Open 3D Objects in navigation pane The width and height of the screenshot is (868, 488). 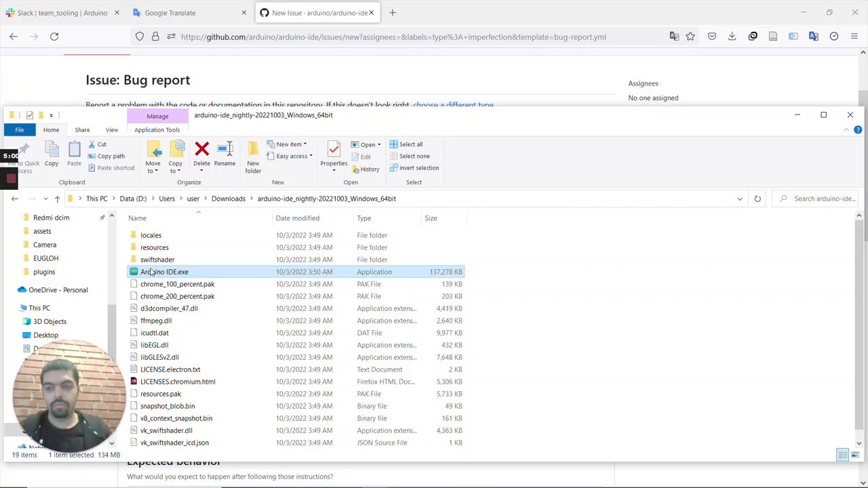point(50,321)
